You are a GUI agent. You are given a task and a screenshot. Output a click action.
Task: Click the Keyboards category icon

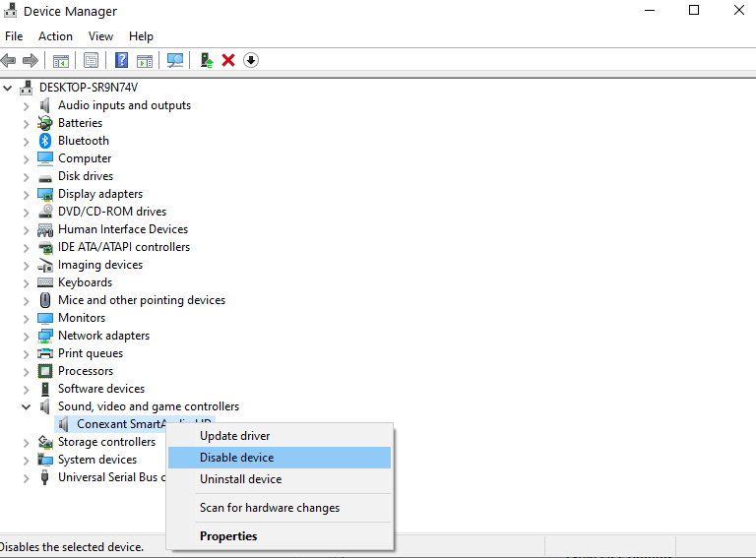pos(45,282)
